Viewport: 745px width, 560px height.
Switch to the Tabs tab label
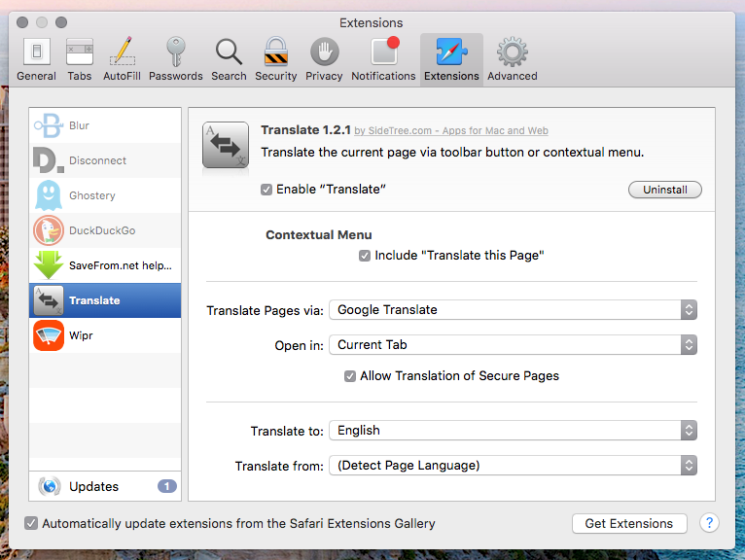pos(80,76)
